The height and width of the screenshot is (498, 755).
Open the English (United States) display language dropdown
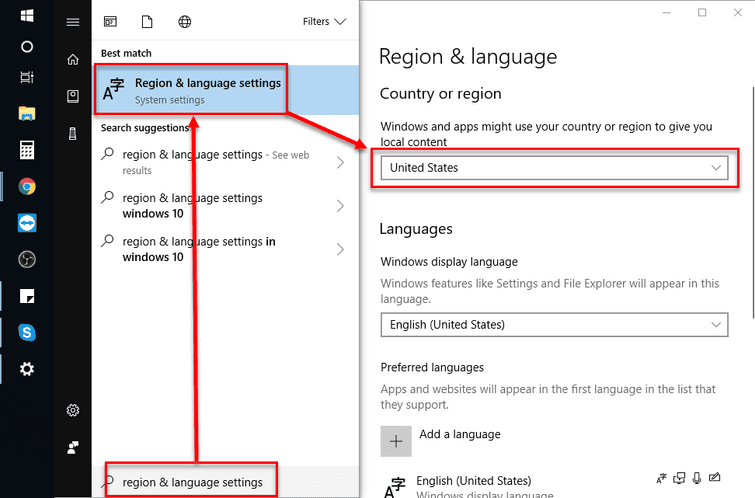point(554,325)
